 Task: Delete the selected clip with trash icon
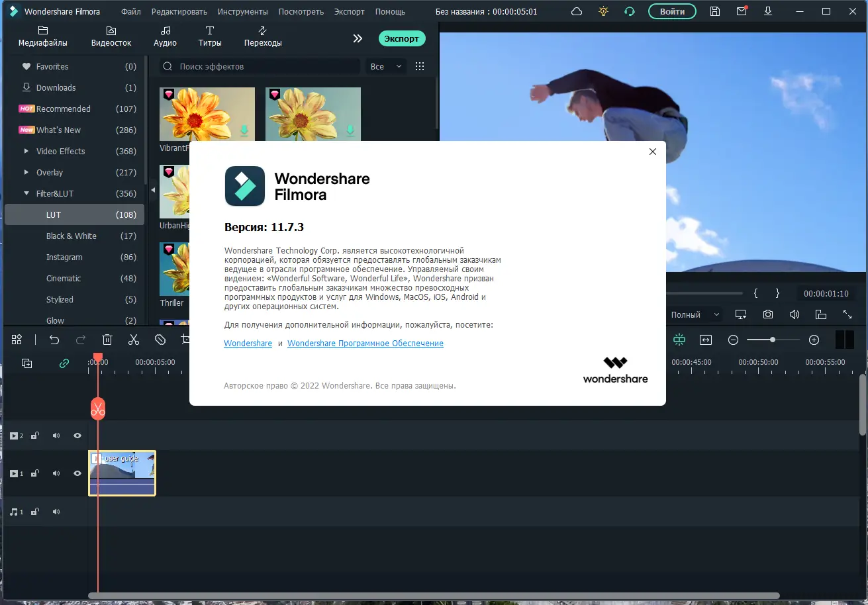[107, 340]
